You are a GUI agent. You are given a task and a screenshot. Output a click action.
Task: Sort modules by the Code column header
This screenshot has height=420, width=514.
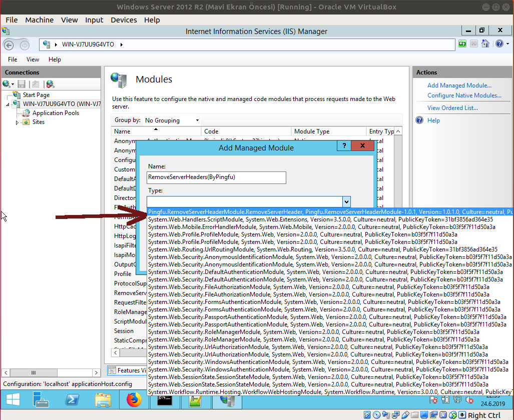pos(246,131)
